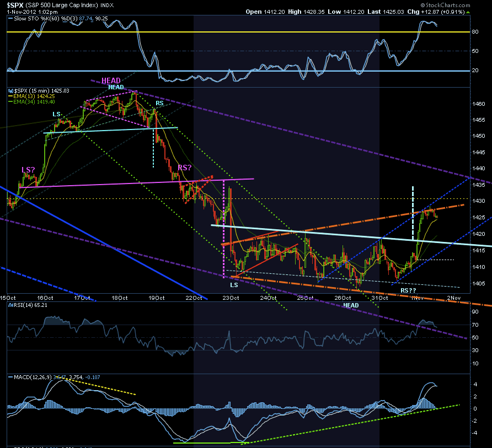Click the Low 1412.20 value in header

point(346,12)
